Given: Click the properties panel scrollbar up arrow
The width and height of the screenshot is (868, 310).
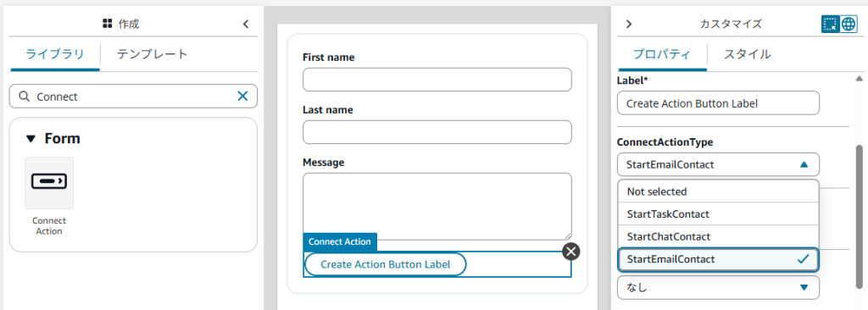Looking at the screenshot, I should pos(860,79).
